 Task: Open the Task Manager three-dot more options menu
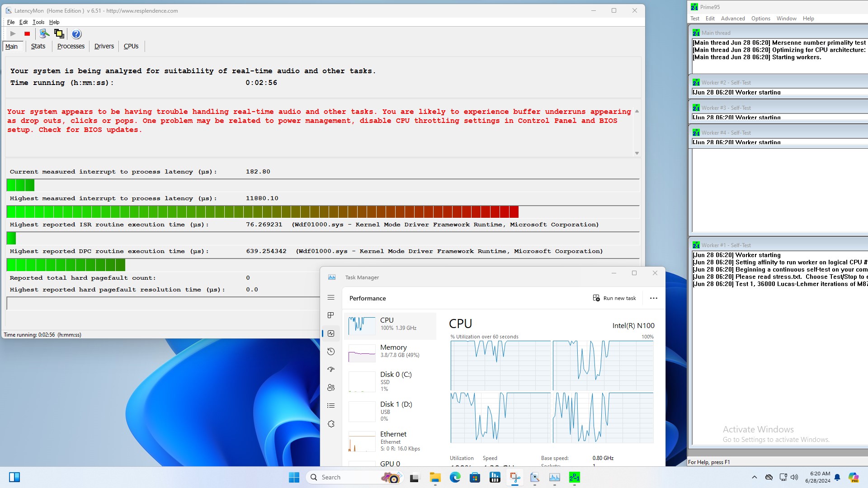tap(653, 298)
